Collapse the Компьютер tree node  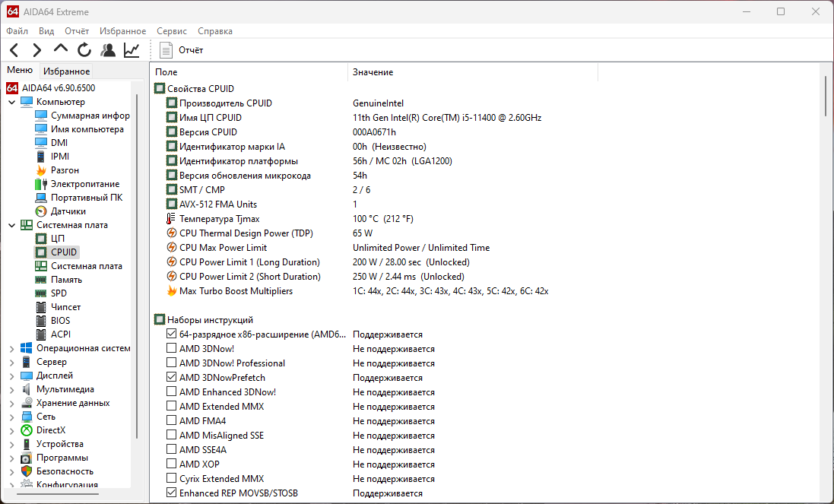point(11,102)
